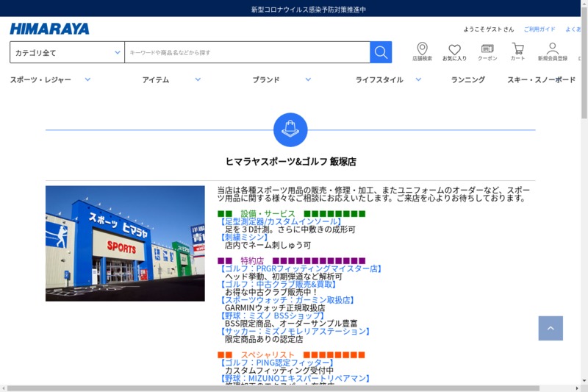The height and width of the screenshot is (392, 588).
Task: Click the back-to-top arrow button
Action: pos(551,328)
